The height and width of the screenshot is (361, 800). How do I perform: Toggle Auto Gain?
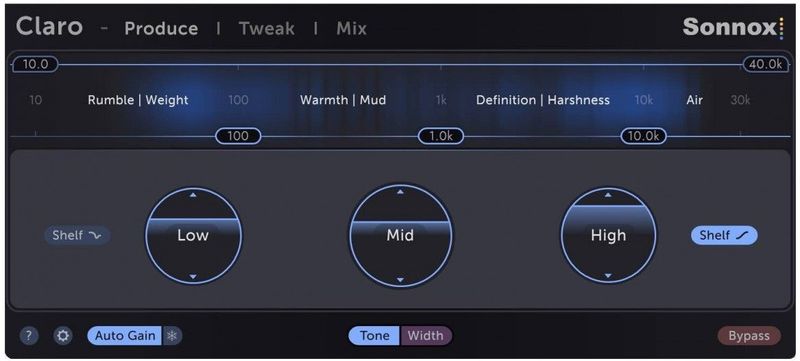pyautogui.click(x=125, y=336)
